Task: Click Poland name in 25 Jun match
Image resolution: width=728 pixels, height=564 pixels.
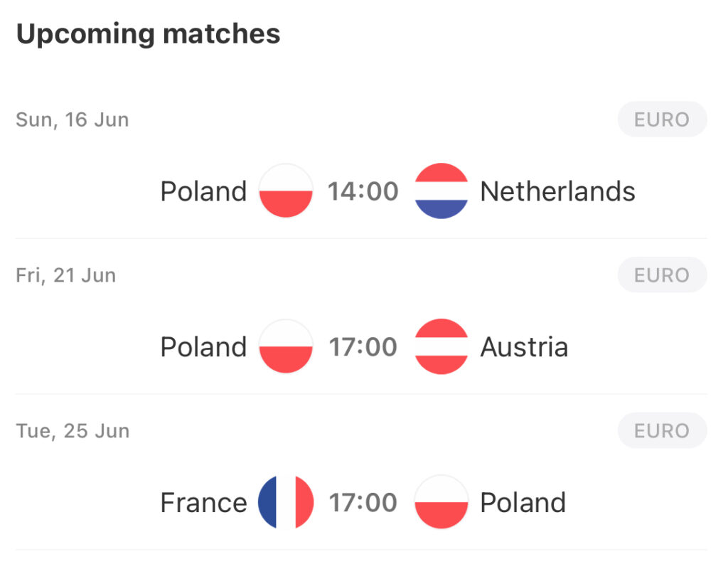Action: 523,502
